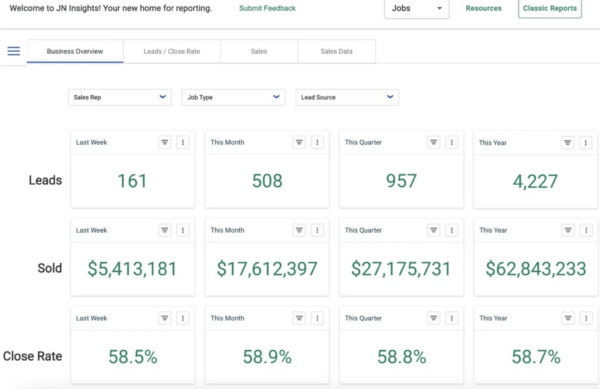Open the Sales Data tab
Screen dimensions: 600x389
[x=337, y=51]
